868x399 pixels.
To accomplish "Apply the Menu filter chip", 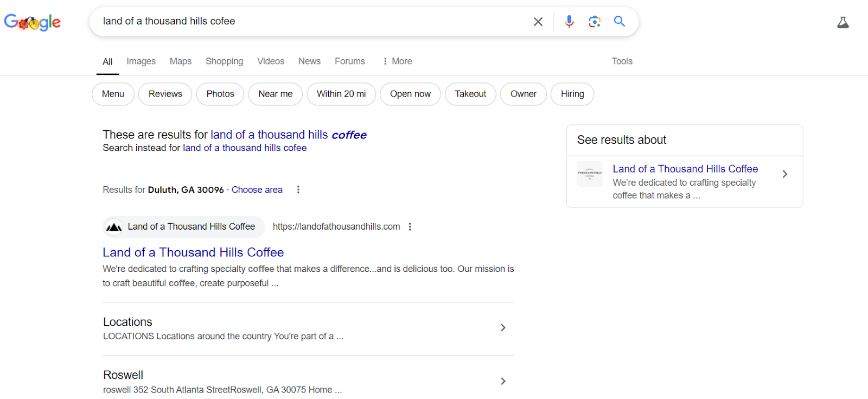I will [113, 94].
